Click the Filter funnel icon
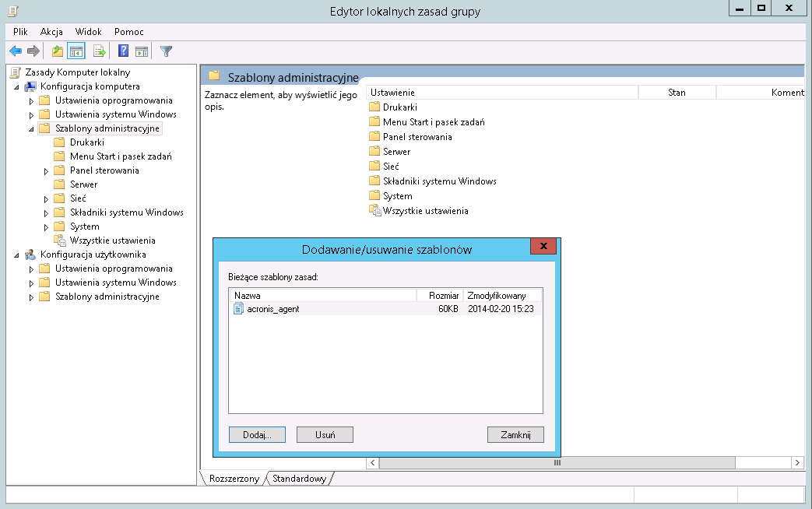This screenshot has width=812, height=509. pos(166,51)
